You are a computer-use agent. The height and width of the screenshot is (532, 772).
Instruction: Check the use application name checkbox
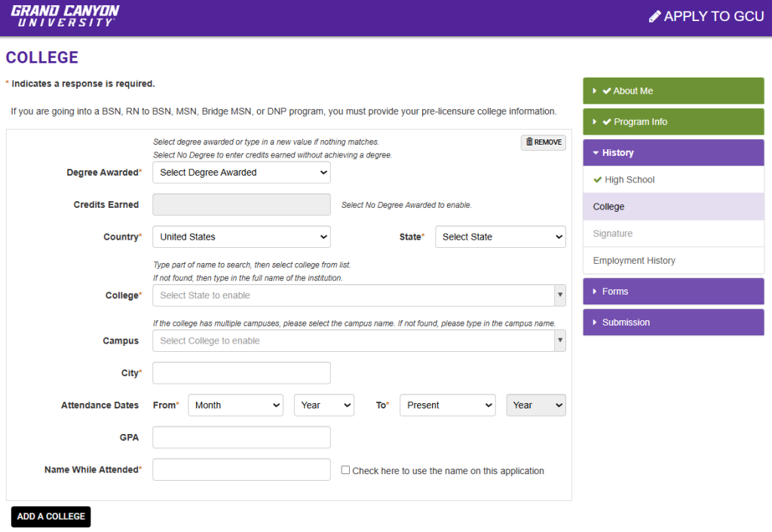tap(345, 470)
